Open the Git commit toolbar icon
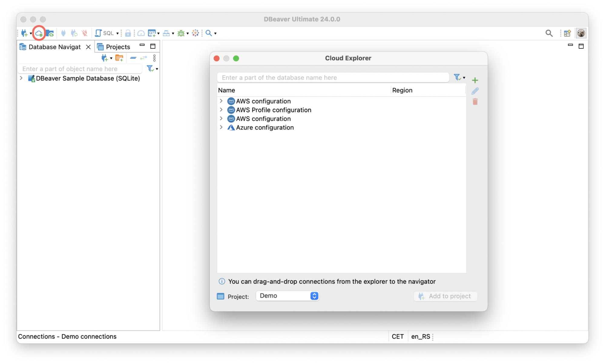This screenshot has height=364, width=605. pos(151,33)
